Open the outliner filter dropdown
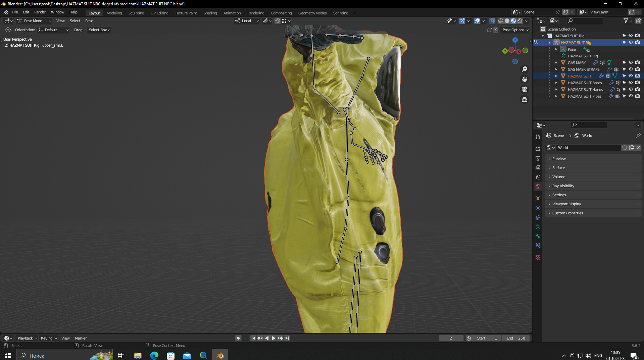This screenshot has height=360, width=644. click(627, 21)
